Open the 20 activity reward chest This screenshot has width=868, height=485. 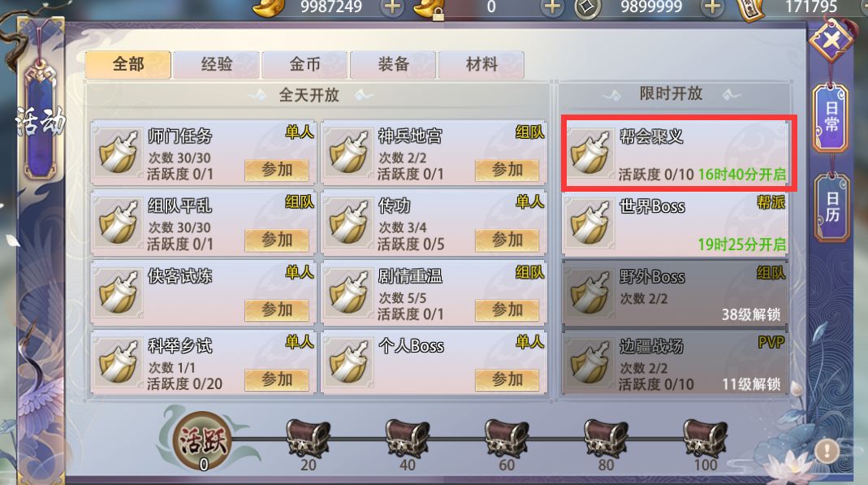308,439
